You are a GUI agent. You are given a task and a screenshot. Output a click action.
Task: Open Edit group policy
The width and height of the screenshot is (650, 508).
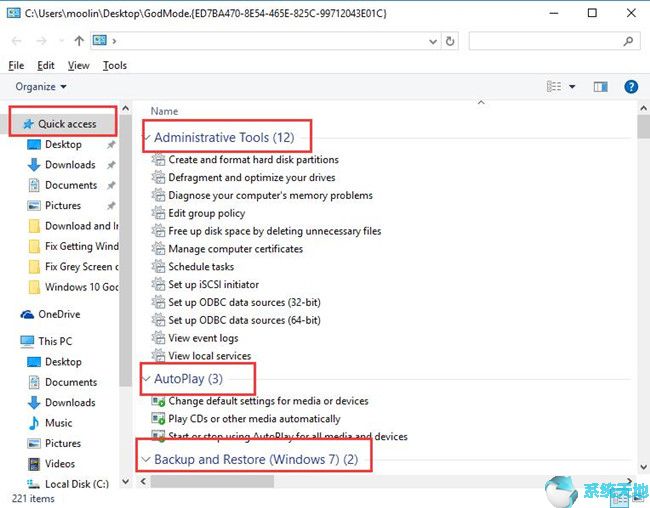click(x=207, y=213)
